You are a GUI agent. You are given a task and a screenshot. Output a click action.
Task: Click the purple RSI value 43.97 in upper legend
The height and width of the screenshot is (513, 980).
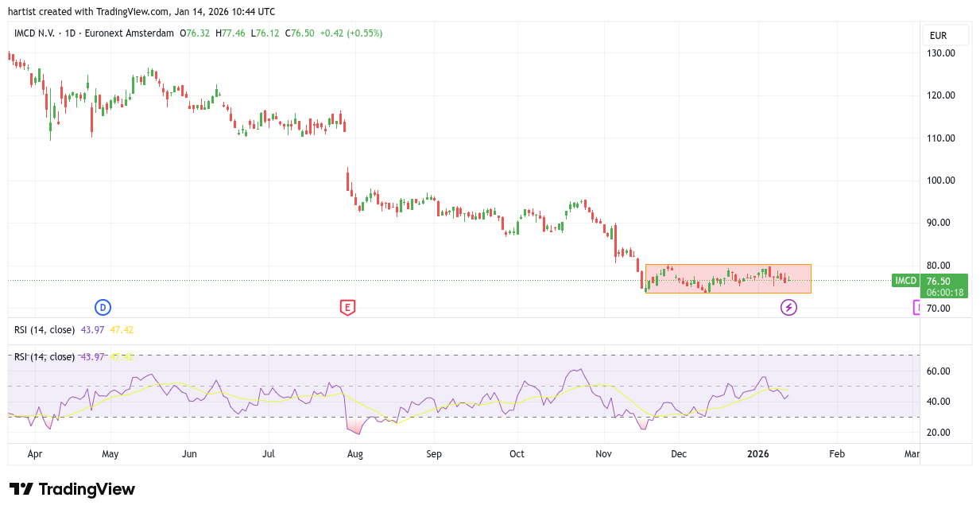[x=92, y=329]
